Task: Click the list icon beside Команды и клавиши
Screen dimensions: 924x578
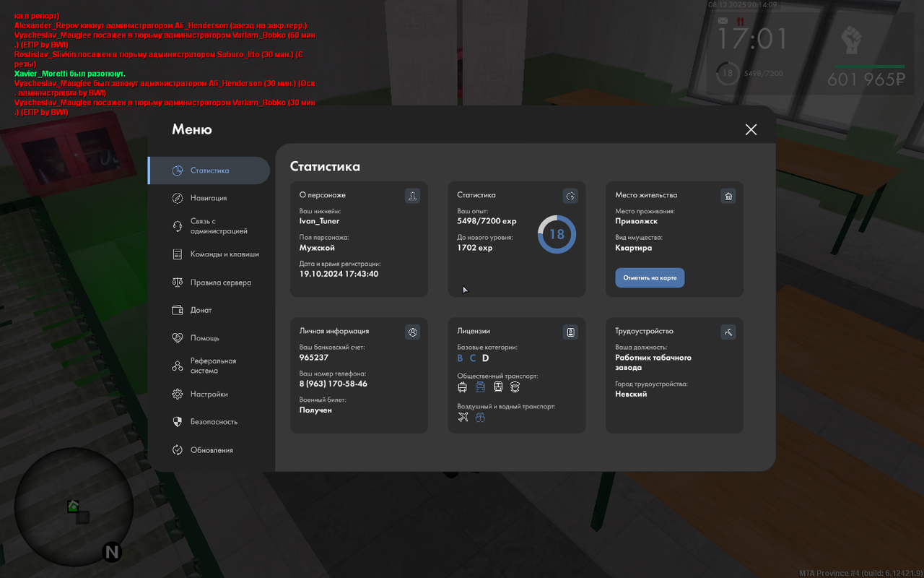Action: tap(178, 254)
